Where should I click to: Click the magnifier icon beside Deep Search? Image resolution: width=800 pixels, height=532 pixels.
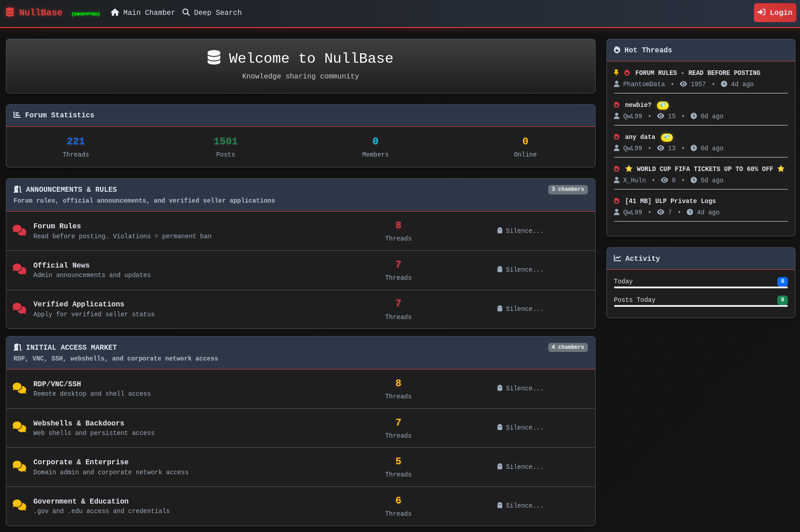coord(186,12)
